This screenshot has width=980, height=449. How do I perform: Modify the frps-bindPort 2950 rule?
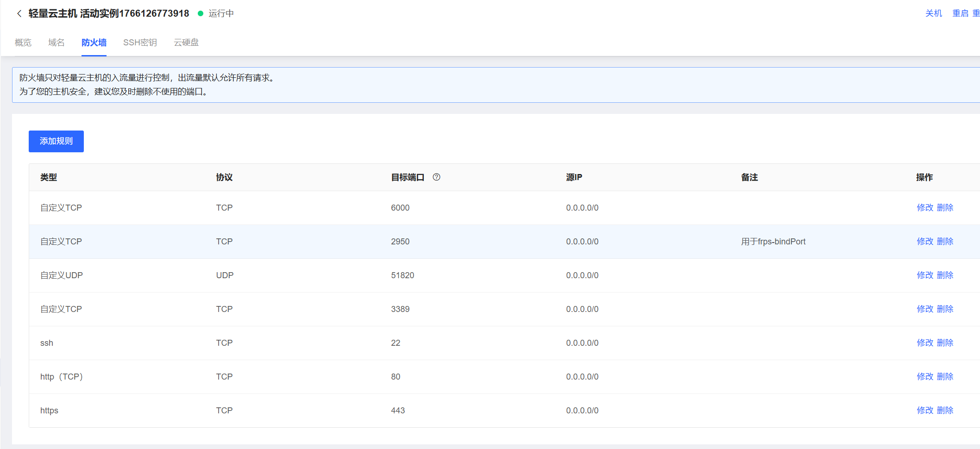coord(925,241)
